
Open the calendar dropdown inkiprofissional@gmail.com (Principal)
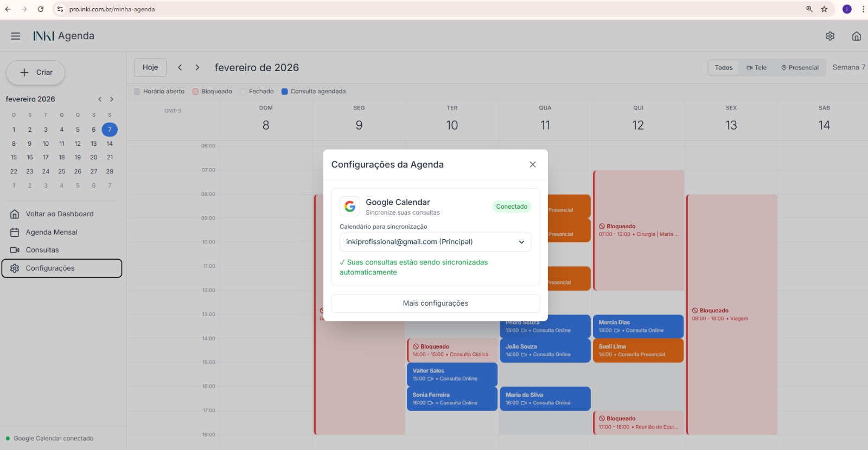[436, 242]
